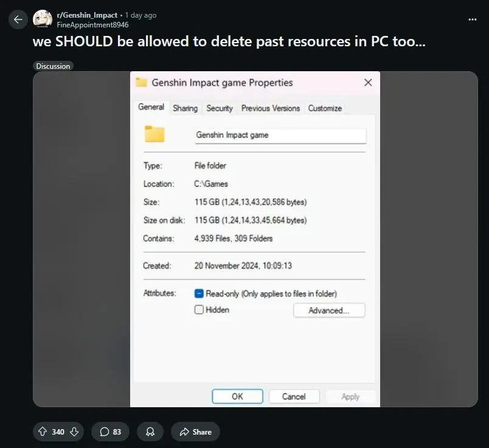Open Advanced attributes settings
This screenshot has height=448, width=489.
pyautogui.click(x=329, y=310)
